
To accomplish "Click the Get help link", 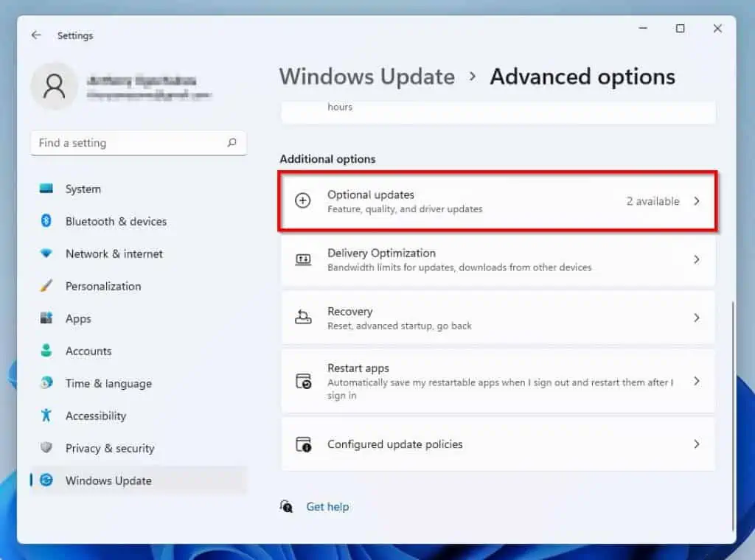I will click(x=327, y=507).
